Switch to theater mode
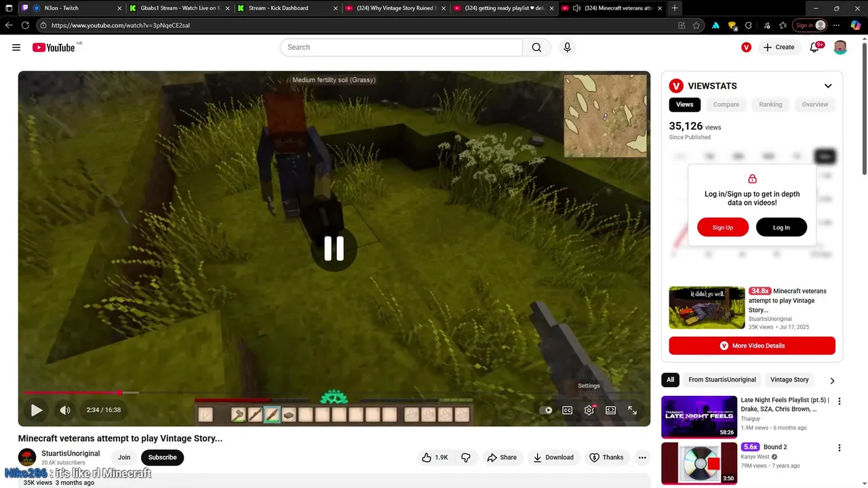The width and height of the screenshot is (868, 488). 611,410
